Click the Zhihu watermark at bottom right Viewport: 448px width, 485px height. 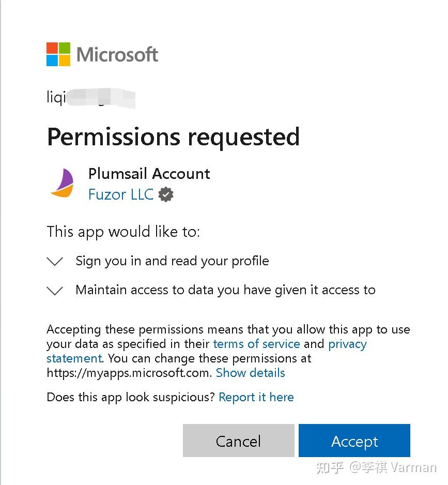click(376, 467)
